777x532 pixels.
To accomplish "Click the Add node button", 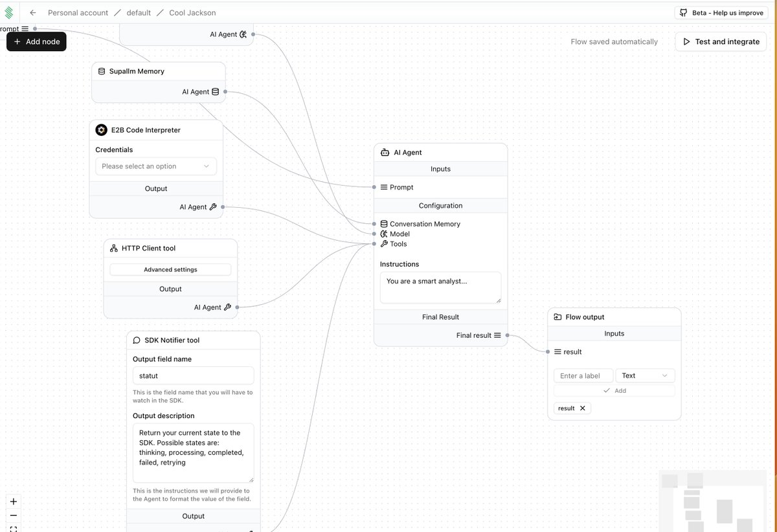I will coord(36,41).
